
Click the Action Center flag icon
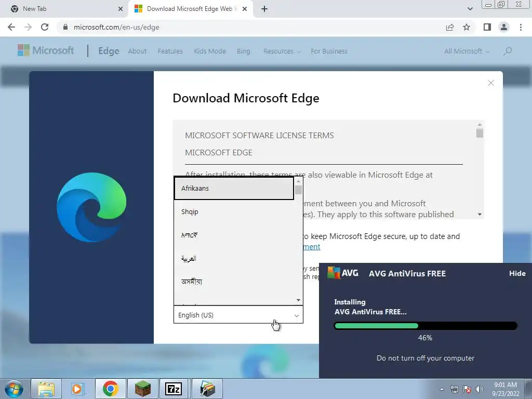(x=467, y=389)
